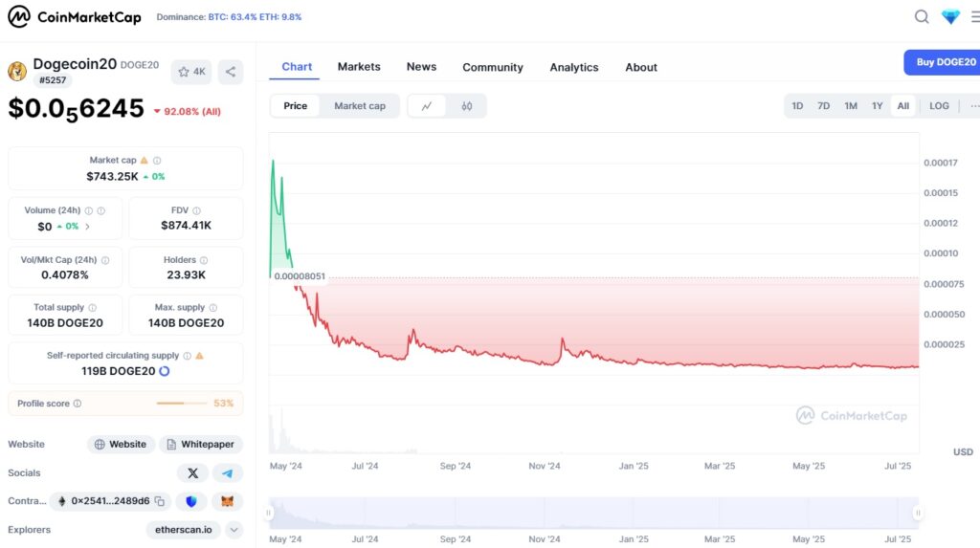
Task: Open the chart more options ellipsis
Action: 973,106
